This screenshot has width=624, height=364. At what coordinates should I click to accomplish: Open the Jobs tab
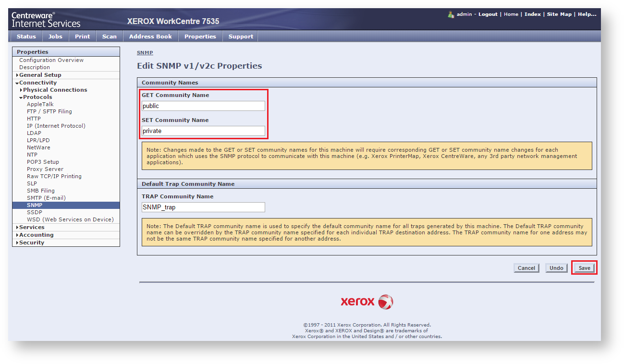click(56, 36)
